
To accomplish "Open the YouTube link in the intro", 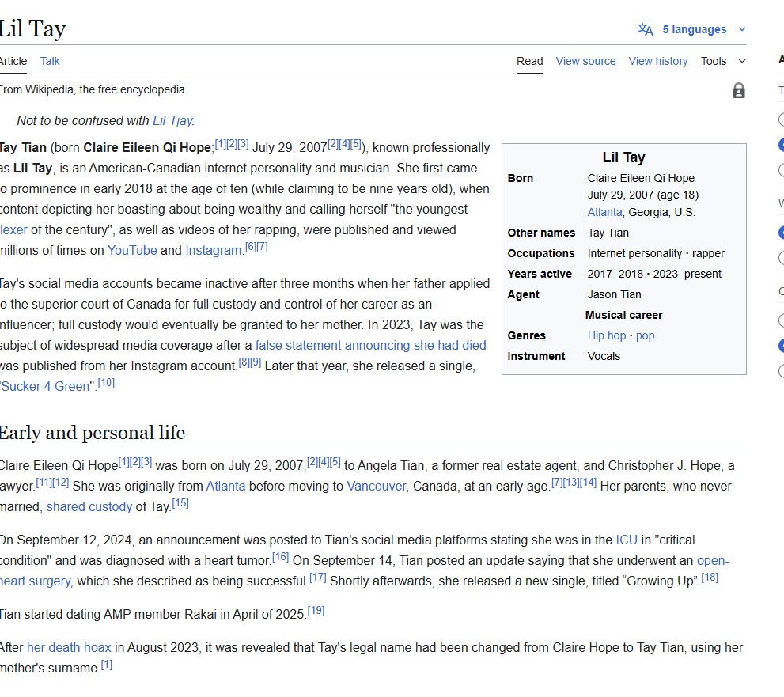I will (132, 250).
